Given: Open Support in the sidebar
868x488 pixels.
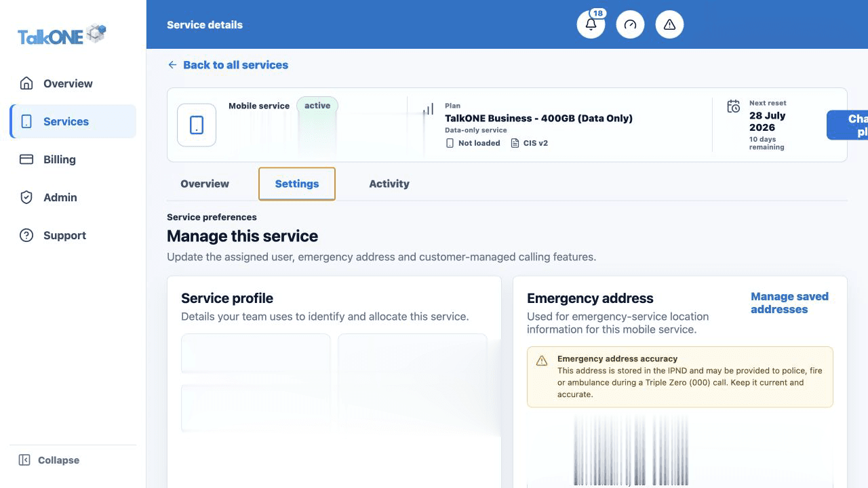Looking at the screenshot, I should (73, 235).
